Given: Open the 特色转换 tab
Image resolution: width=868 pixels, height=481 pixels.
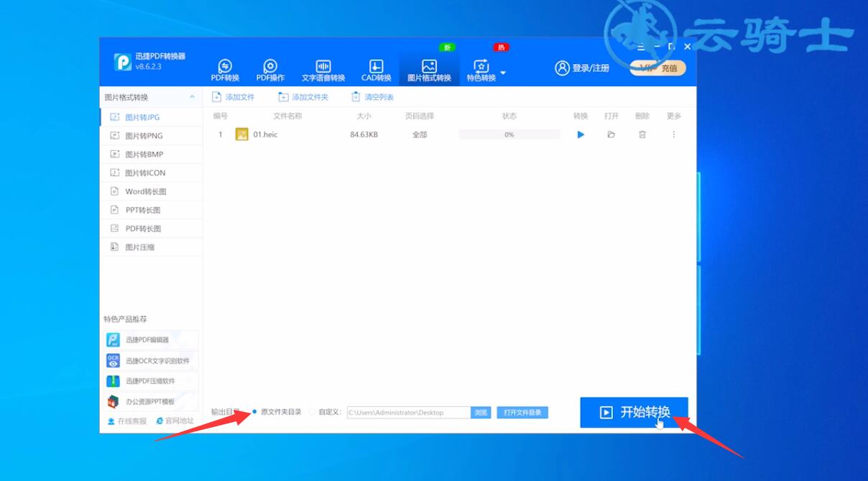Looking at the screenshot, I should tap(481, 70).
